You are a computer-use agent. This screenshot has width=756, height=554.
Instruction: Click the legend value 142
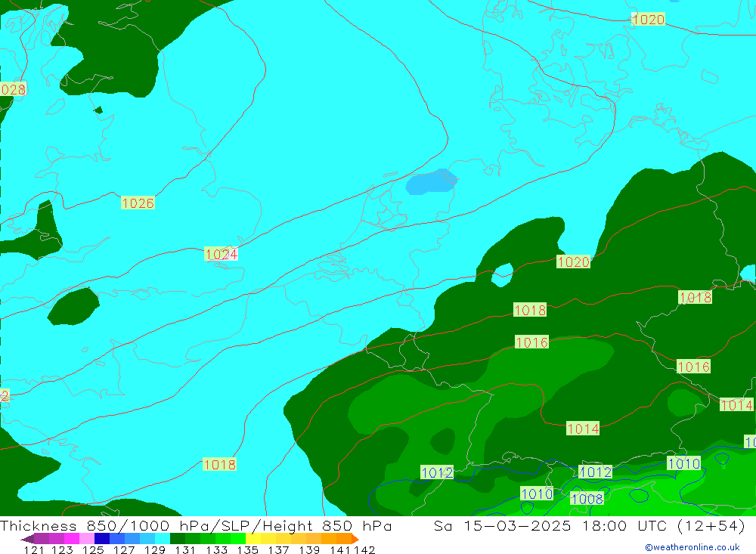click(364, 549)
